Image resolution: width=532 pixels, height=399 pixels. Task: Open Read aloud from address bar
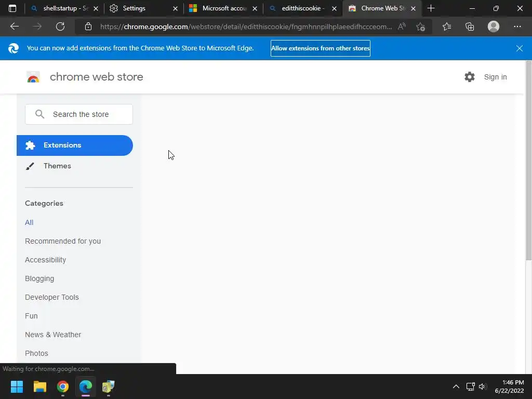tap(402, 26)
